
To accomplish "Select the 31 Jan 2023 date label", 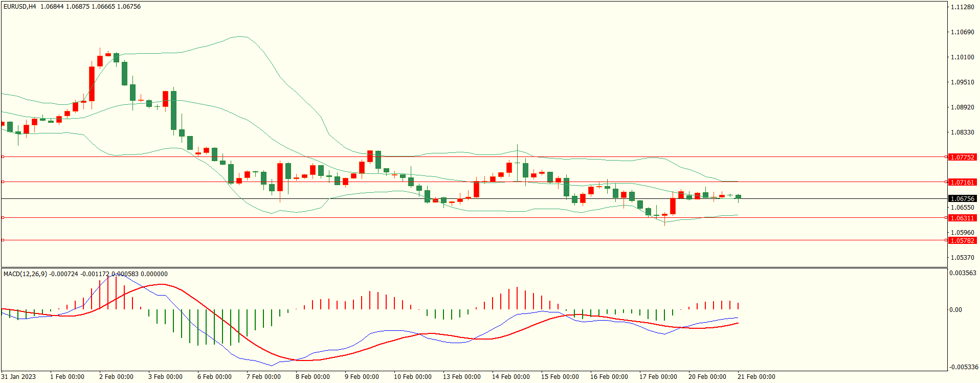I will [x=18, y=377].
